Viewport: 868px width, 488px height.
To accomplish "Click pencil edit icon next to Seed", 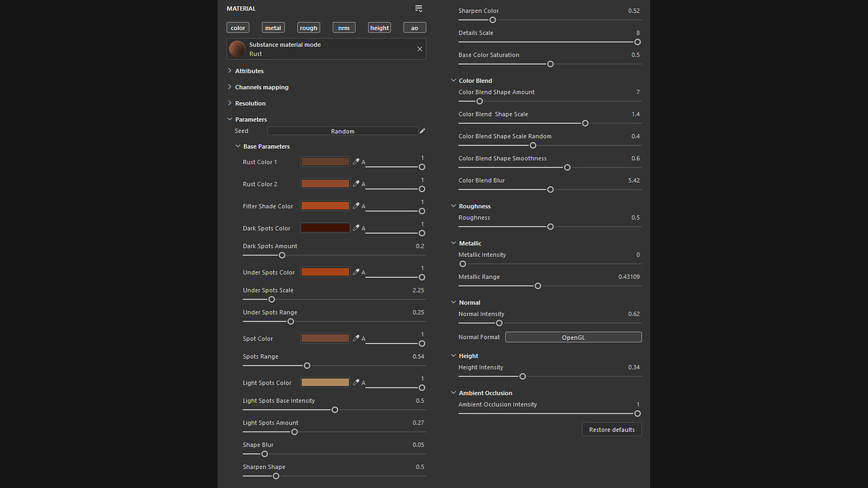I will click(422, 131).
